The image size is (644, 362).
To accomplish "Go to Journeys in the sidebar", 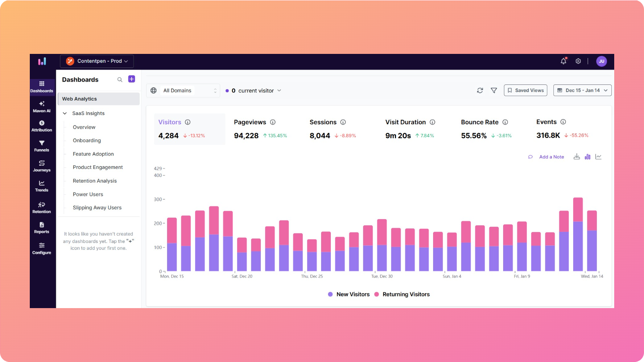I will click(x=41, y=165).
